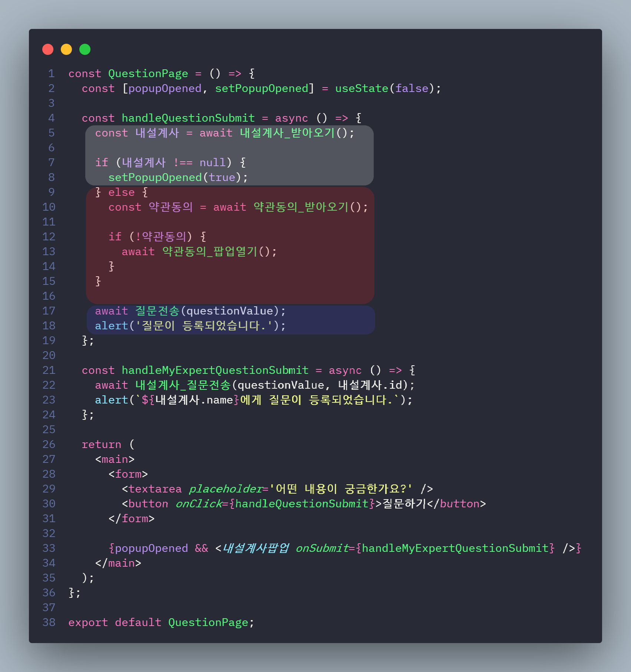Click '내설계사팝업' component on line 33
This screenshot has height=672, width=631.
point(255,548)
